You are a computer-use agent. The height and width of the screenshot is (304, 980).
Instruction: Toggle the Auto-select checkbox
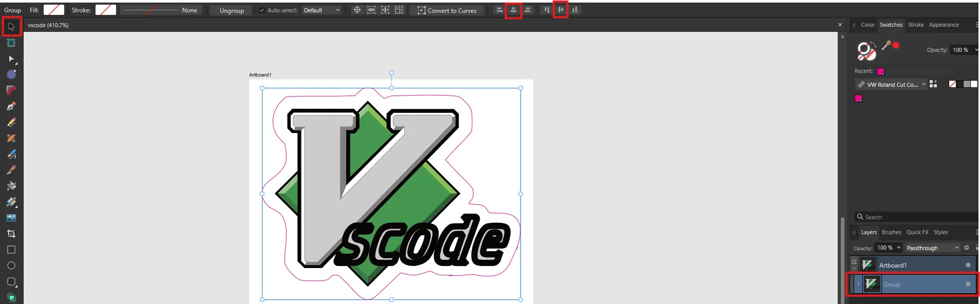tap(261, 10)
